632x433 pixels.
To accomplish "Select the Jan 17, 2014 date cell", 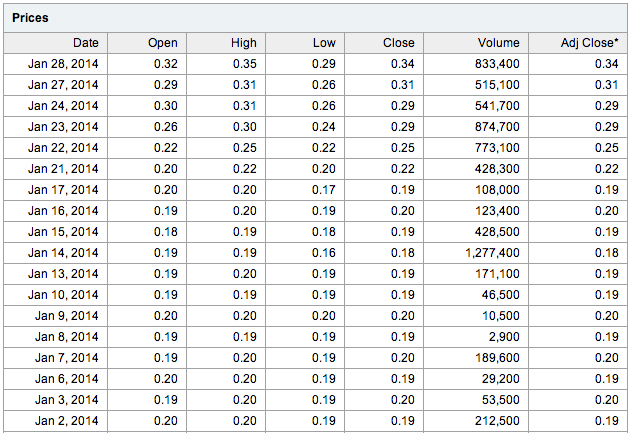I will point(56,190).
